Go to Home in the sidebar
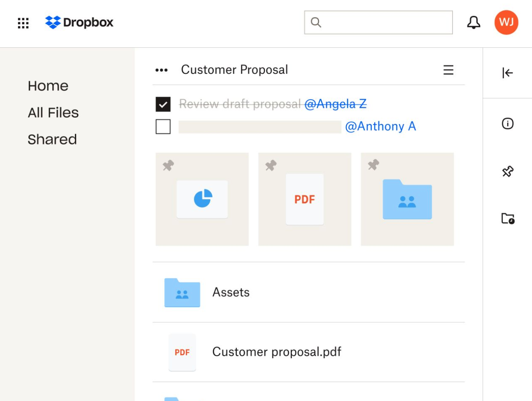The width and height of the screenshot is (532, 401). [x=48, y=86]
